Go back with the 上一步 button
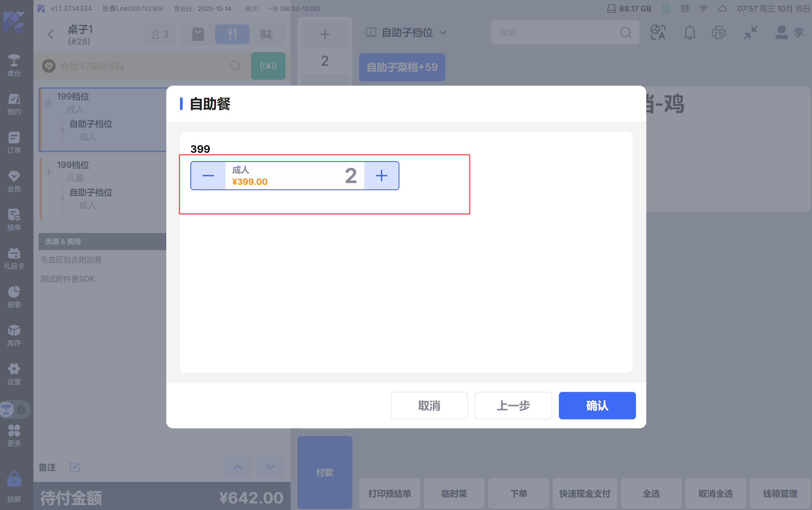Viewport: 812px width, 510px height. pos(513,405)
